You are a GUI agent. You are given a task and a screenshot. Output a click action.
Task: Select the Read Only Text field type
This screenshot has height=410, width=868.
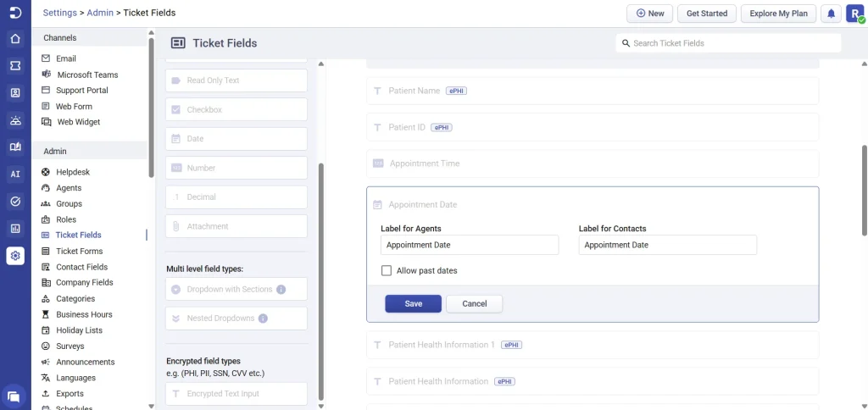236,80
